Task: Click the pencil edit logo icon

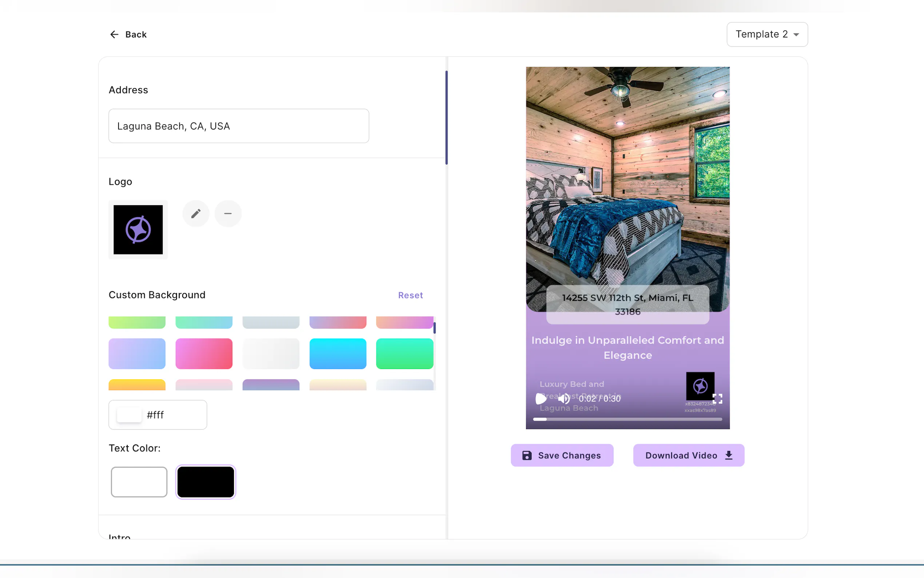Action: pos(196,213)
